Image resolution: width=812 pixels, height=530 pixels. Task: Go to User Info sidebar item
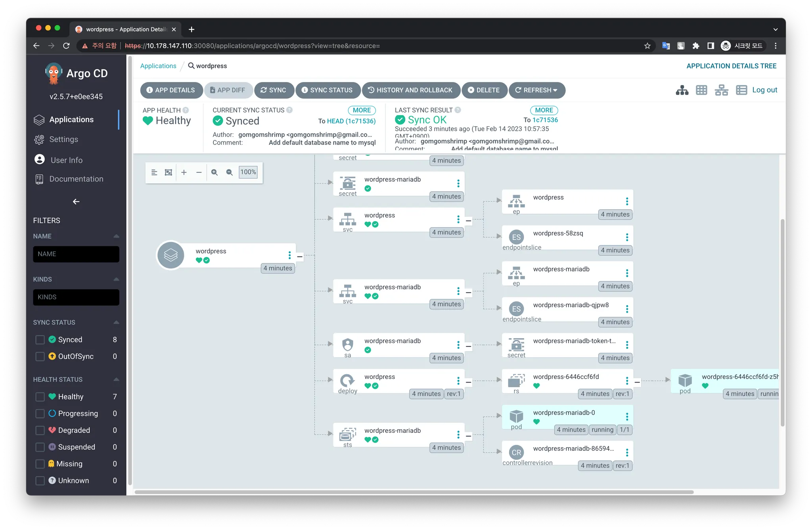pos(66,160)
